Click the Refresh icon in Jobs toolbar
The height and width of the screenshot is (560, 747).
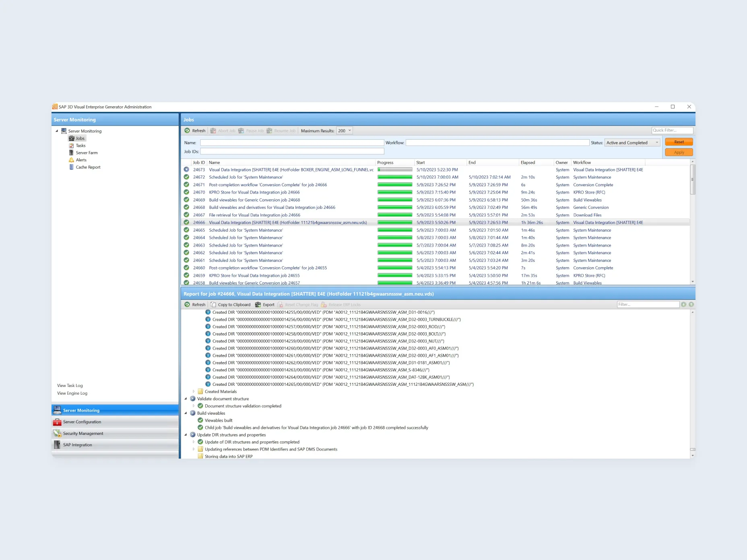coord(187,131)
